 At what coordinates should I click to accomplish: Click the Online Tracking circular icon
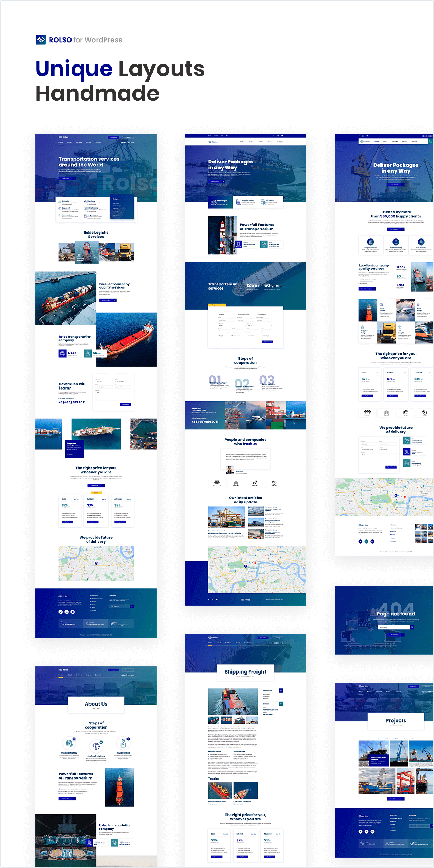tap(396, 242)
